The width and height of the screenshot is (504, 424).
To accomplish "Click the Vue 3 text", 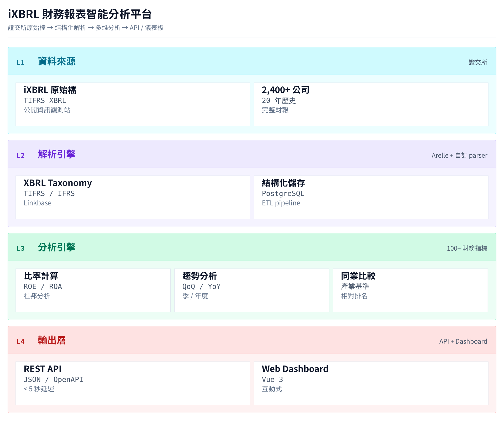I will [x=272, y=380].
